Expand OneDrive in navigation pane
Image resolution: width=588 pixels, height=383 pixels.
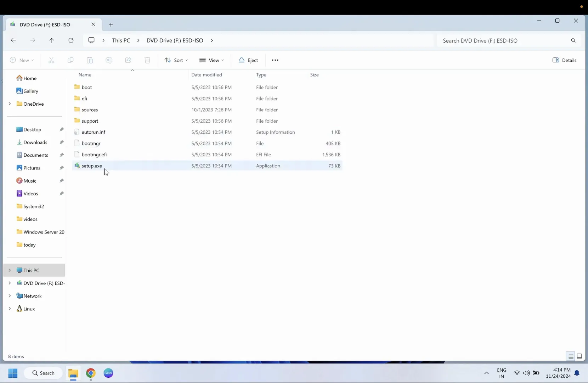click(x=10, y=104)
